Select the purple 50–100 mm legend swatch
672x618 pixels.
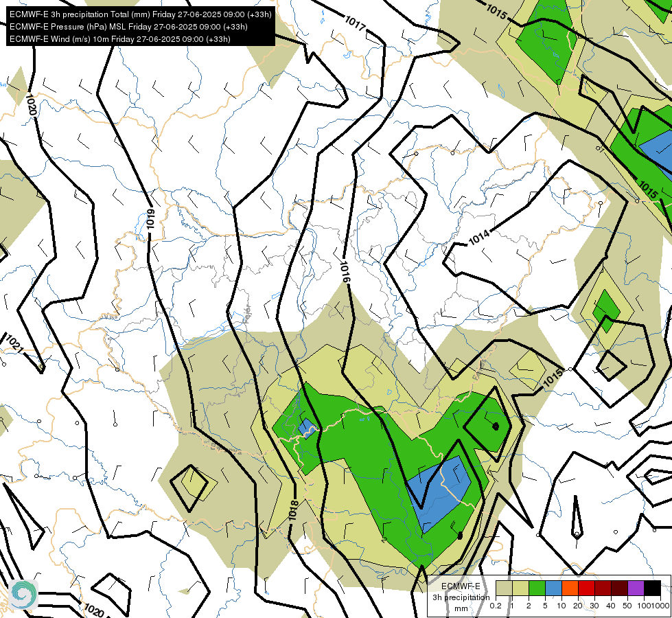click(636, 588)
